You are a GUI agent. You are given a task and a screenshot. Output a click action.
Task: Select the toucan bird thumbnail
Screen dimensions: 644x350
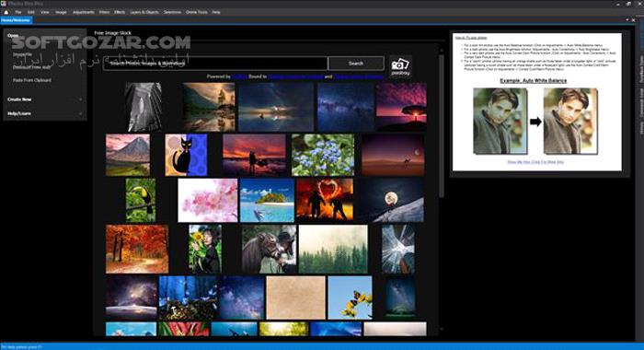point(141,200)
